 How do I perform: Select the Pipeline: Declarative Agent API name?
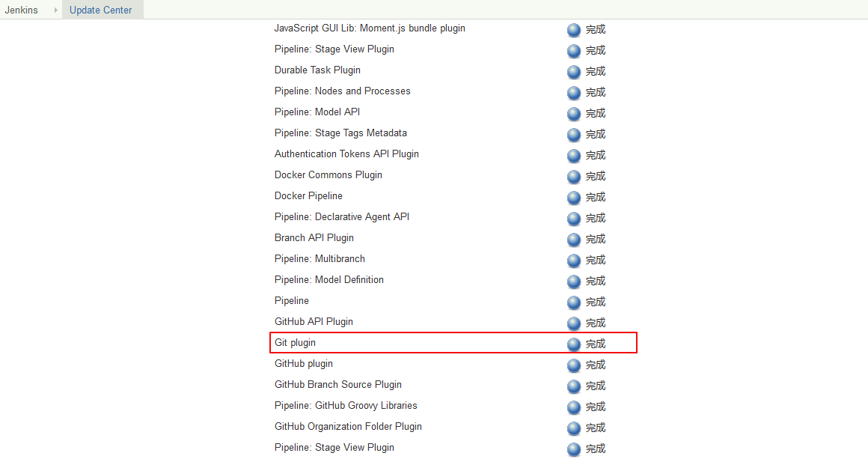pyautogui.click(x=342, y=217)
